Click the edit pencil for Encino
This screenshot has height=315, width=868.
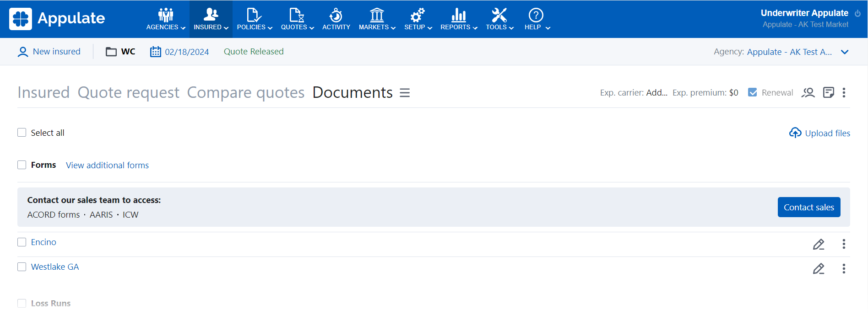pos(819,244)
